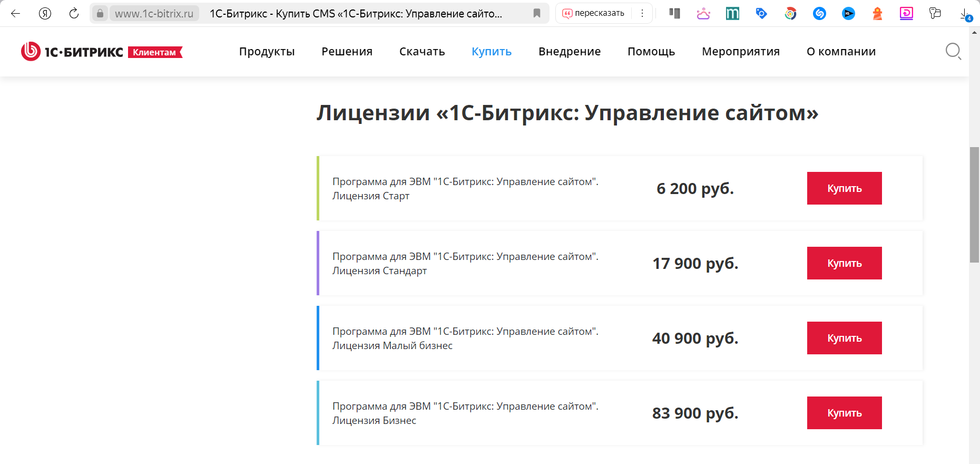Viewport: 980px width, 464px height.
Task: Click Купить for Лицензия Старт
Action: (x=844, y=188)
